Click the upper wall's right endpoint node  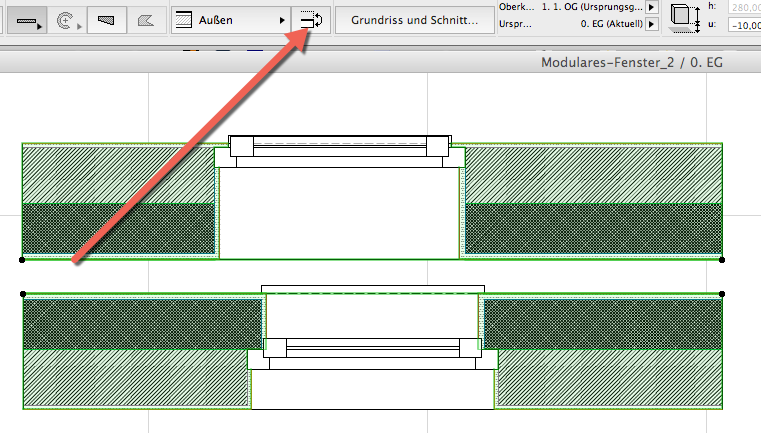pos(722,260)
